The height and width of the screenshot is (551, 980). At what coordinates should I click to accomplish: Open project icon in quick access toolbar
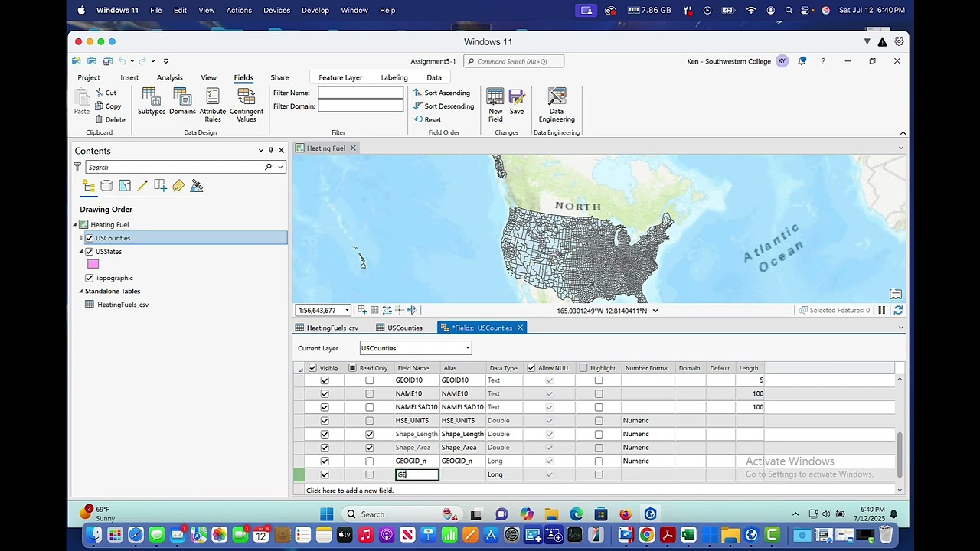pyautogui.click(x=92, y=61)
